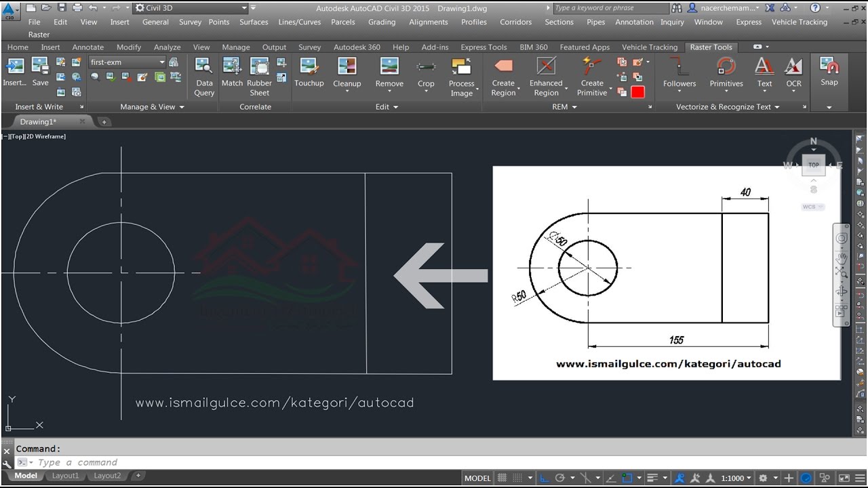Image resolution: width=868 pixels, height=488 pixels.
Task: Open the first-exm raster dropdown
Action: point(127,62)
